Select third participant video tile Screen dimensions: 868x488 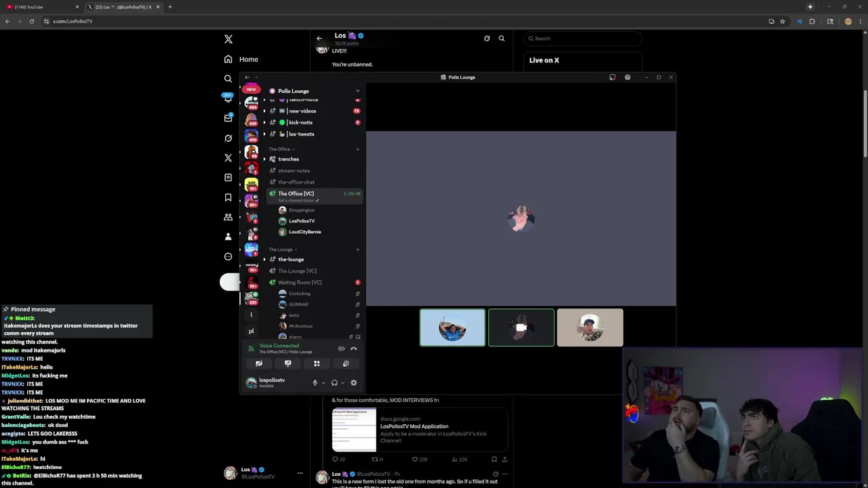pyautogui.click(x=590, y=327)
